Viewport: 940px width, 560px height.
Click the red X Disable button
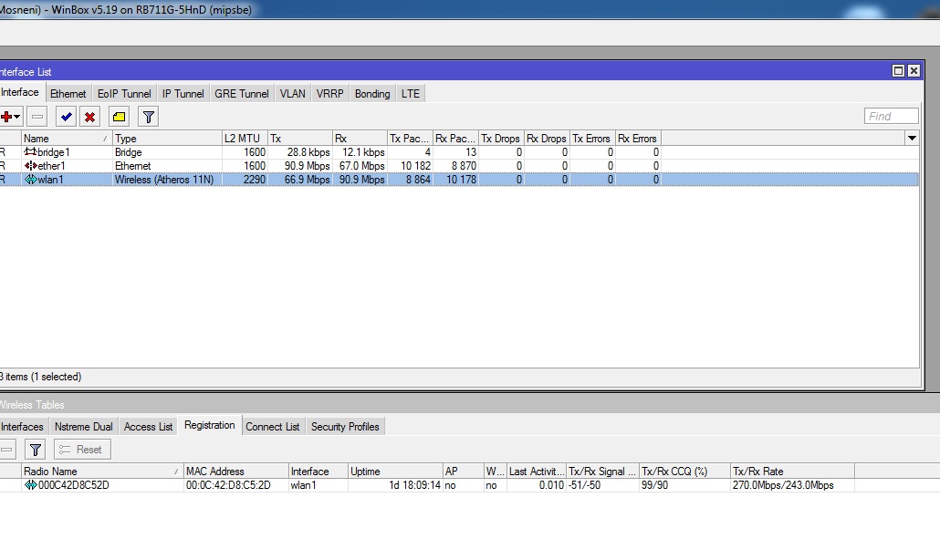(x=89, y=117)
